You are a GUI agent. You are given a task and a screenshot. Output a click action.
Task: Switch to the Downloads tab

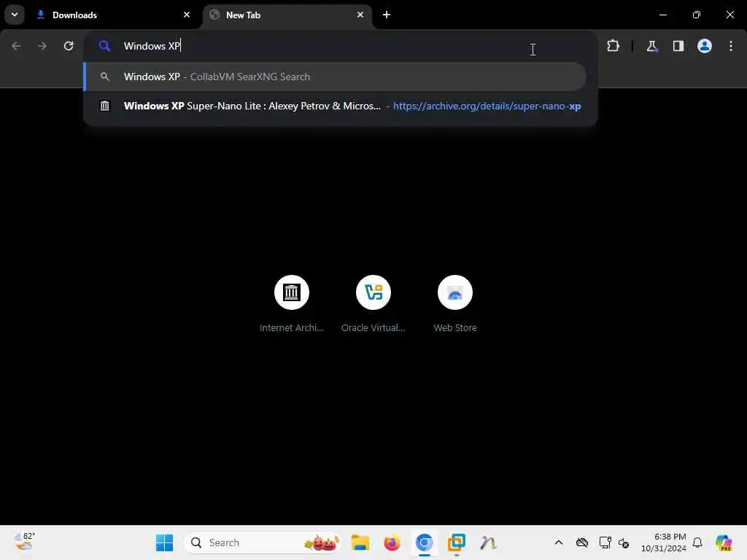click(113, 15)
